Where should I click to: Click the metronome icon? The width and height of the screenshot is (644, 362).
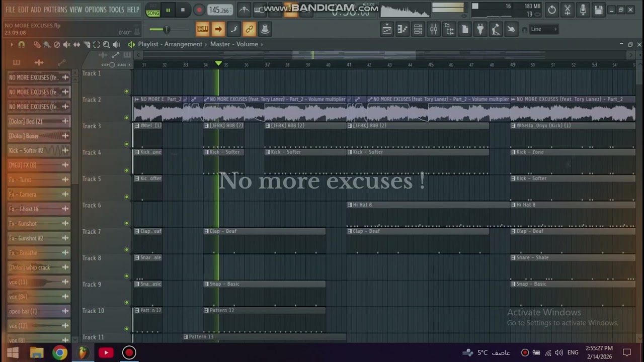[244, 10]
